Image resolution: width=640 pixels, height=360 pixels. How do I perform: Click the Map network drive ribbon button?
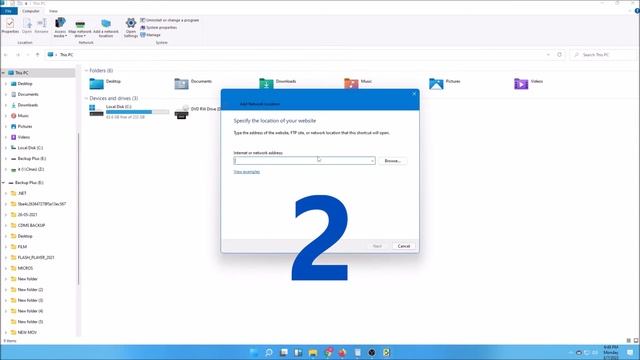coord(80,28)
